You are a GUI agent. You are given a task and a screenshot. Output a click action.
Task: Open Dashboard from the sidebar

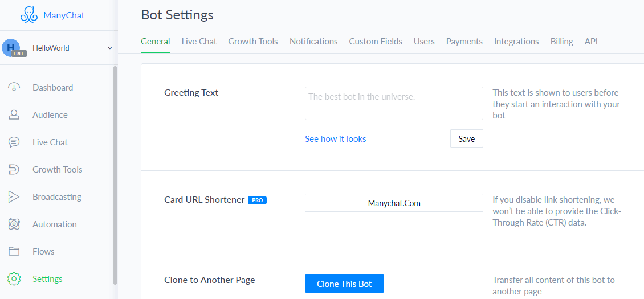pos(53,88)
